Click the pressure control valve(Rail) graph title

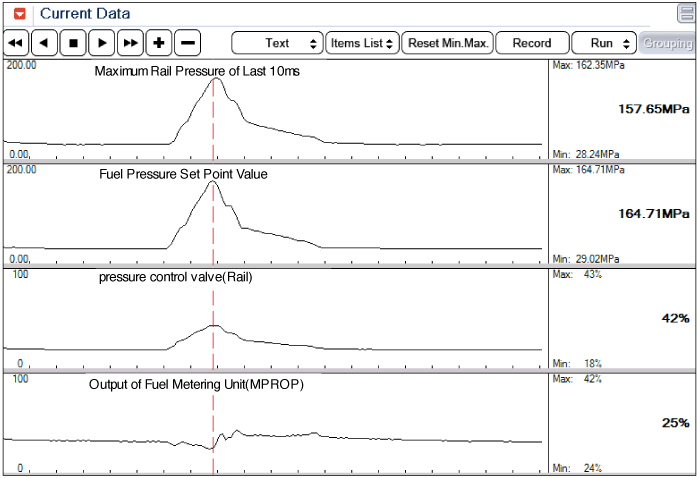pyautogui.click(x=175, y=277)
